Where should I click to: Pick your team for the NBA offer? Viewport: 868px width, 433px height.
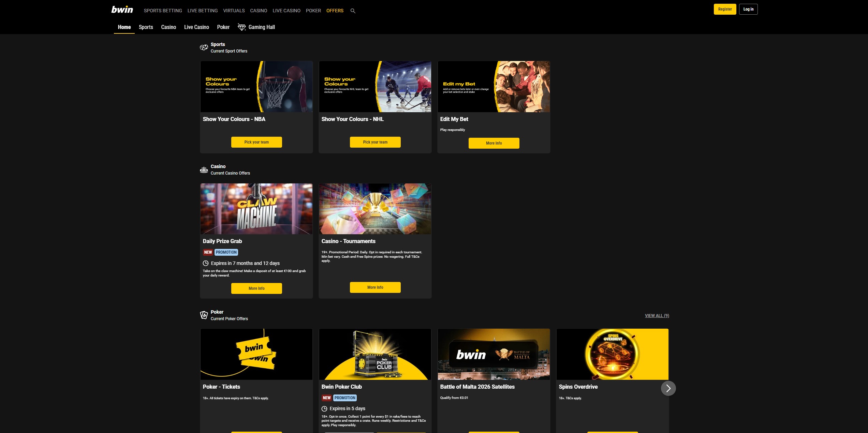[x=256, y=142]
